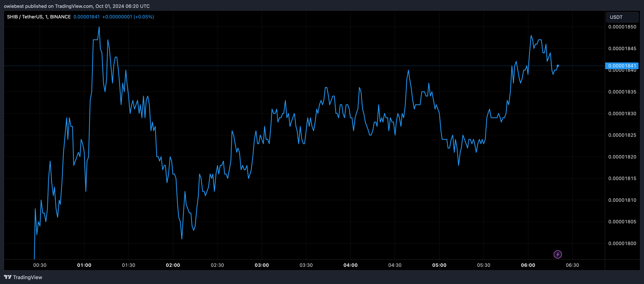Click the +0.00000001 (+0.05%) change value
644x284 pixels.
click(128, 17)
